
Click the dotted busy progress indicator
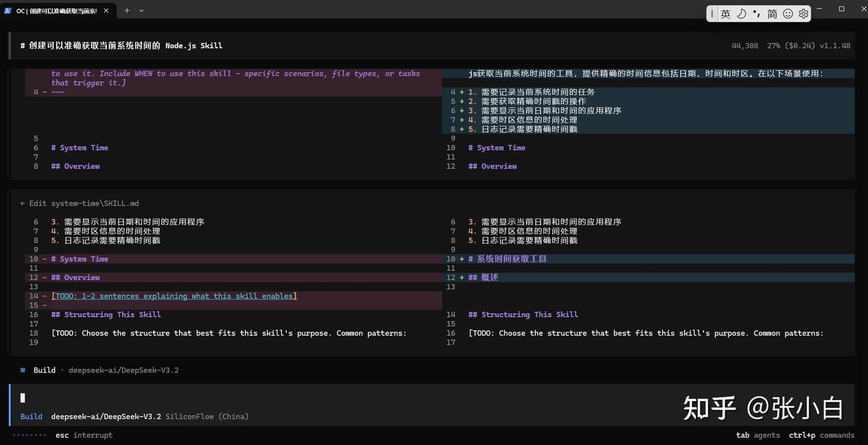pos(29,435)
